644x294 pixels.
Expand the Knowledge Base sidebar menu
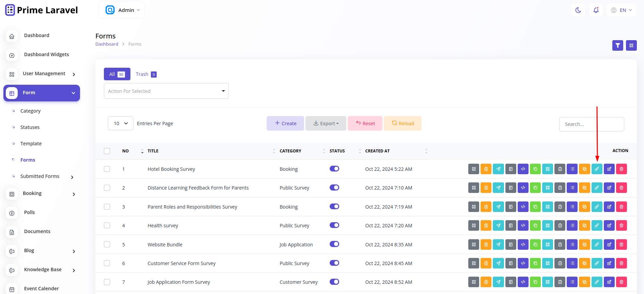(42, 270)
